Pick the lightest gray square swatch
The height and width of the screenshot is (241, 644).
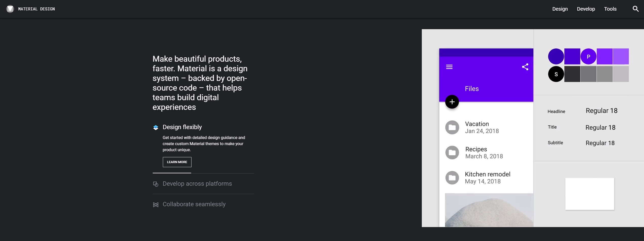tap(621, 74)
